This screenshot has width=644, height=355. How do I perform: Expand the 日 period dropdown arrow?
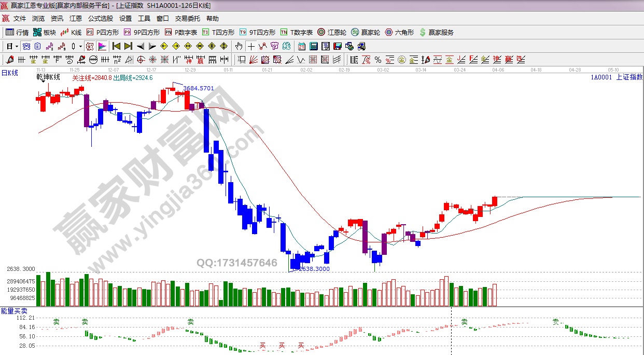17,46
